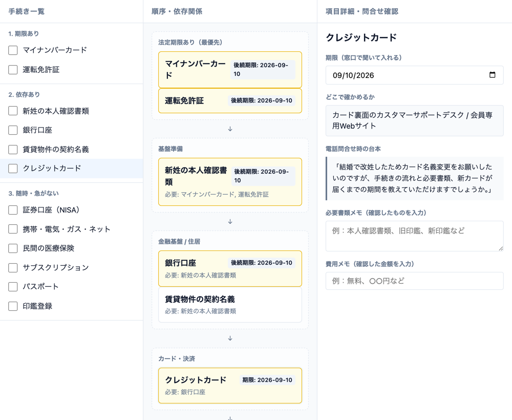Click the 新姓の本人確認書類 flow card

click(x=230, y=182)
